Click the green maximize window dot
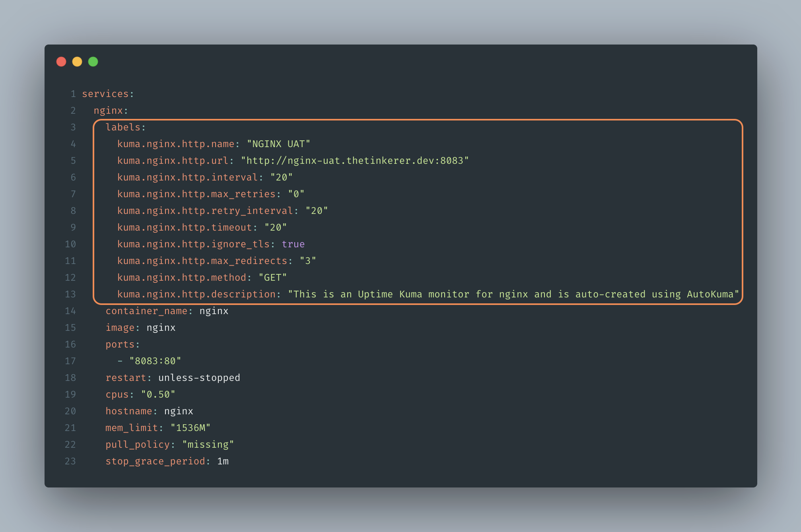801x532 pixels. [93, 62]
